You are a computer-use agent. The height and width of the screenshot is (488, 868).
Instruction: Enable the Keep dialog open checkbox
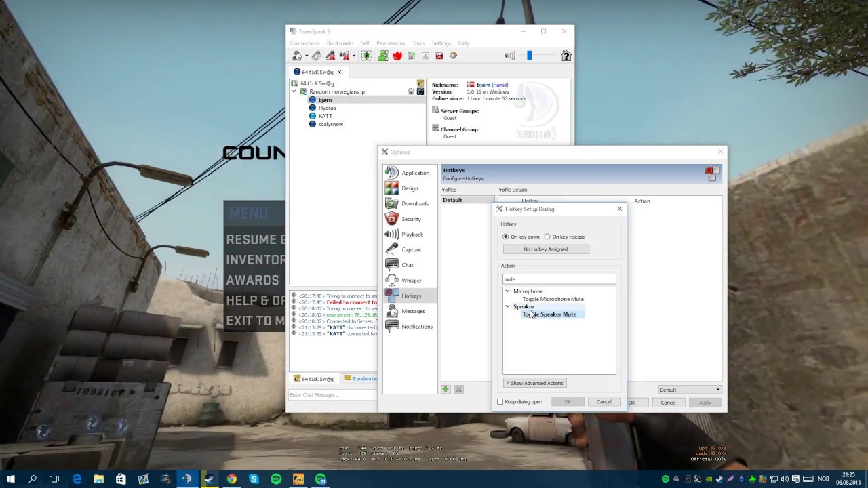pos(500,402)
